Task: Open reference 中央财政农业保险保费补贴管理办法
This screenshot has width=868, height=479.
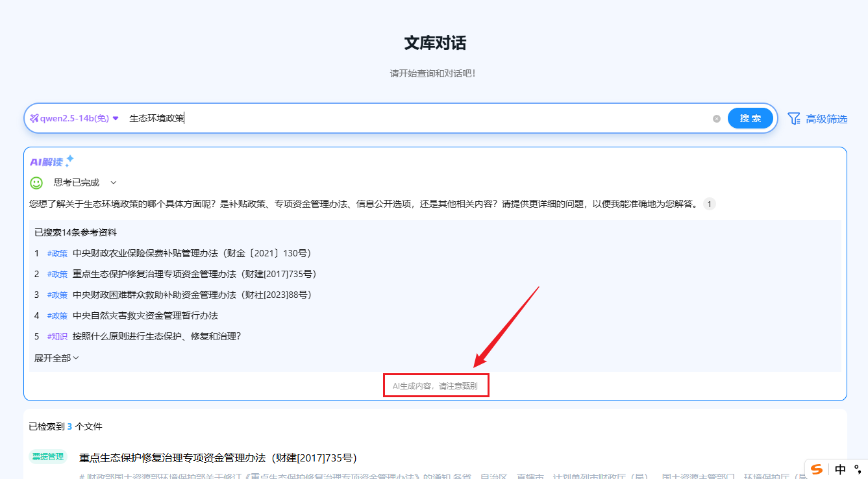Action: coord(192,253)
